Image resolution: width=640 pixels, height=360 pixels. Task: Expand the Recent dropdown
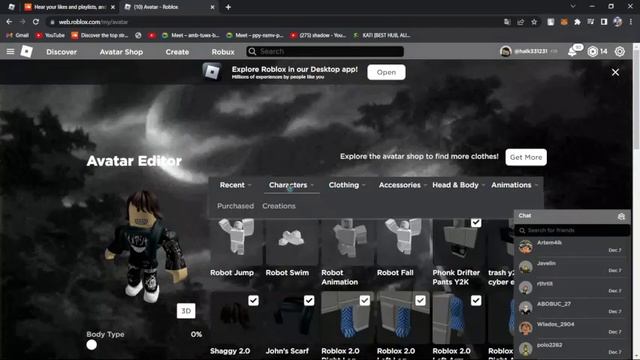pos(236,185)
